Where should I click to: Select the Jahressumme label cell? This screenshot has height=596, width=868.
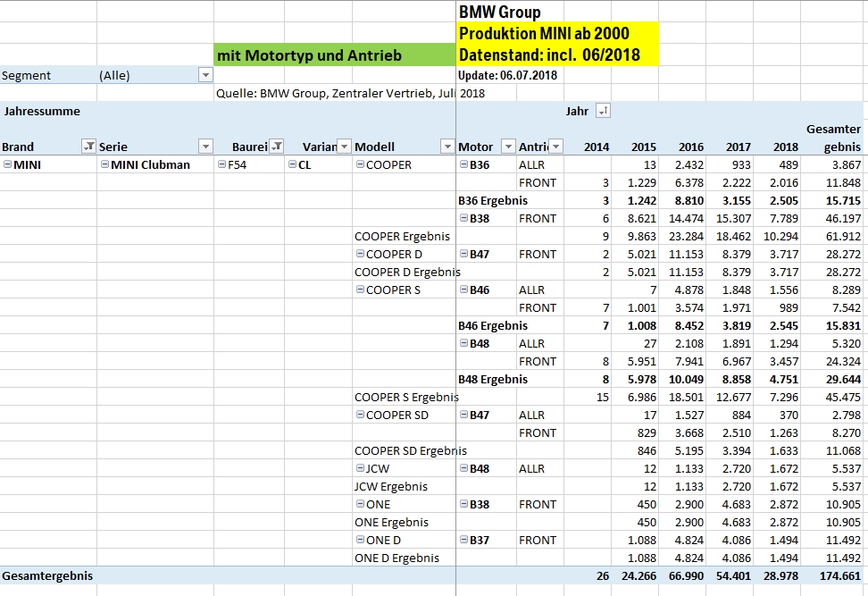42,111
